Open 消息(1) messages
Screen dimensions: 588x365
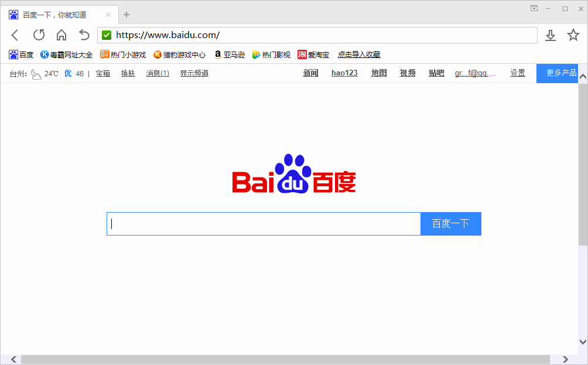click(x=158, y=73)
